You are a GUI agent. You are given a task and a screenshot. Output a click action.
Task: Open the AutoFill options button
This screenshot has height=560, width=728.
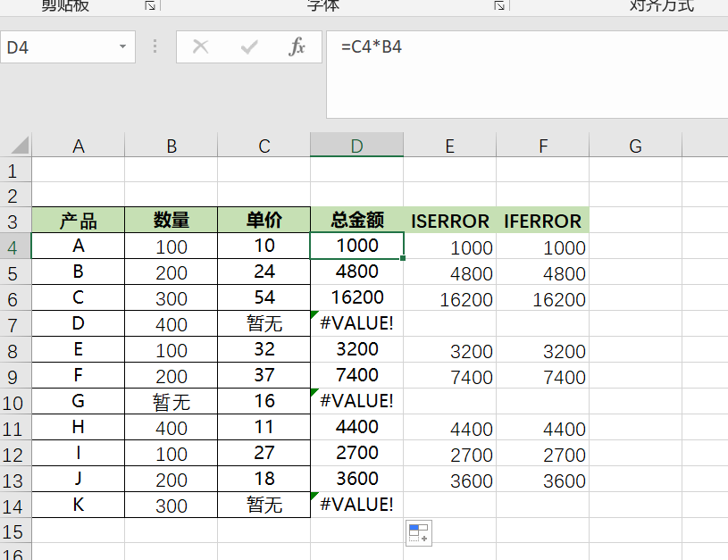[x=418, y=533]
